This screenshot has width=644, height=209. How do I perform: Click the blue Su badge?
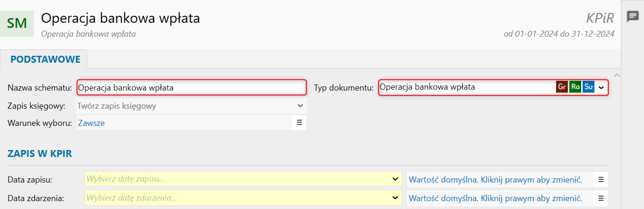click(x=589, y=87)
